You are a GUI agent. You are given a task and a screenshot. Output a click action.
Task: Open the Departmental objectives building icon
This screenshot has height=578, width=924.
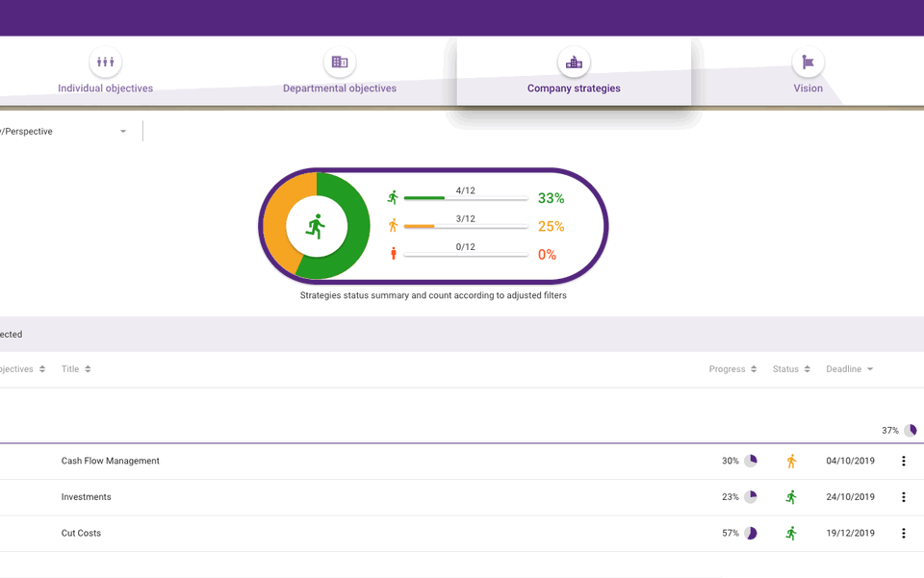coord(339,61)
